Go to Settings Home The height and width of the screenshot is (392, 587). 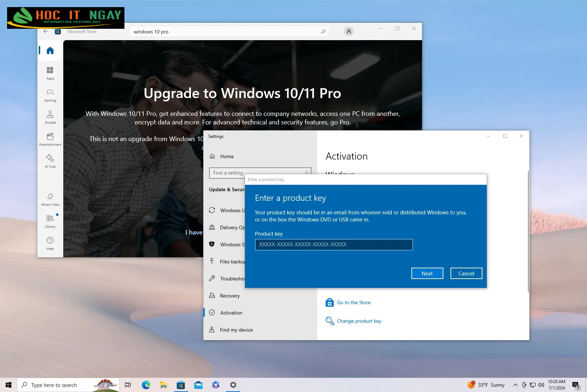point(227,156)
